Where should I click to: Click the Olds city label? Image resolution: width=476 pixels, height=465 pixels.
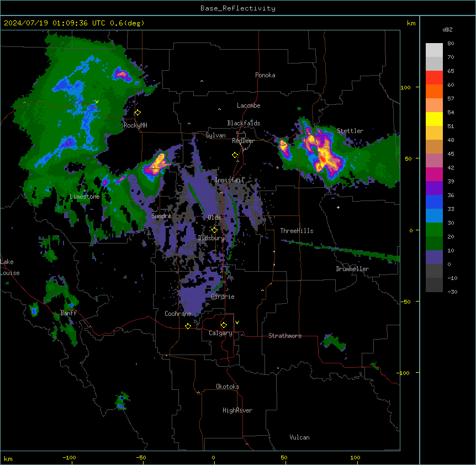[x=214, y=218]
